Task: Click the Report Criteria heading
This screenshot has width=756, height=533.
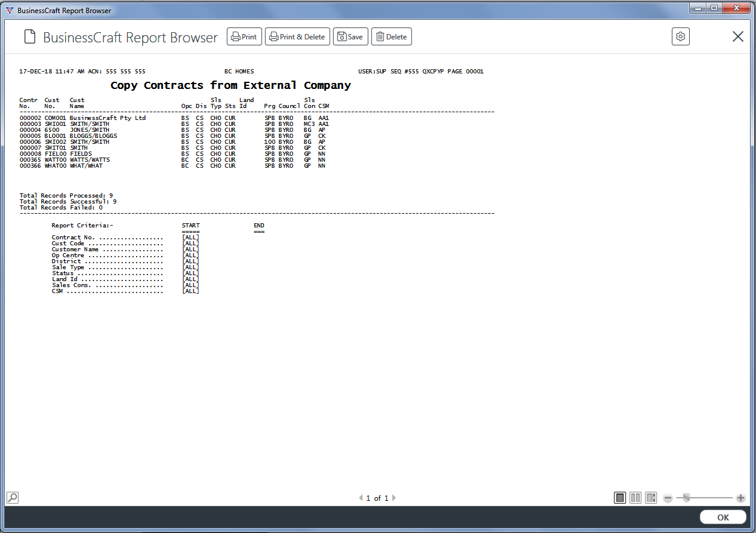Action: 82,226
